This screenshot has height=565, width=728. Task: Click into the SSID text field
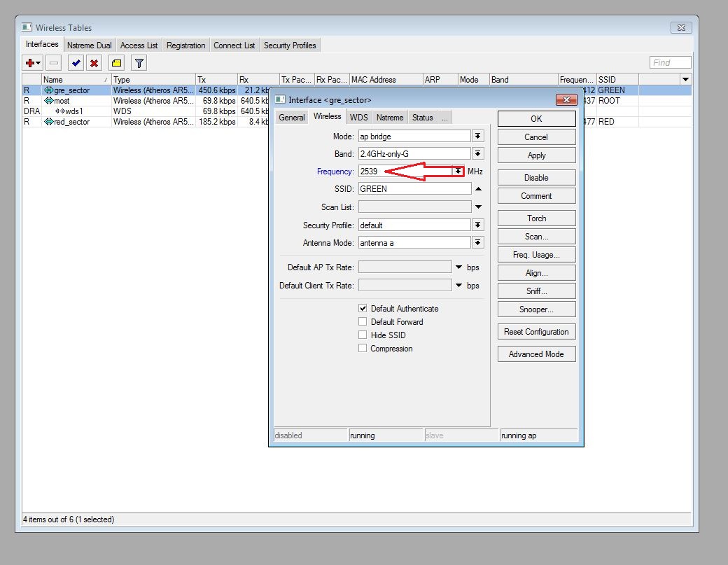[414, 189]
